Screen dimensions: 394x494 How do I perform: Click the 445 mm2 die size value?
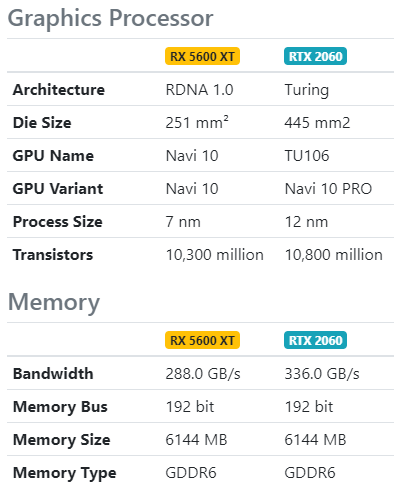317,122
